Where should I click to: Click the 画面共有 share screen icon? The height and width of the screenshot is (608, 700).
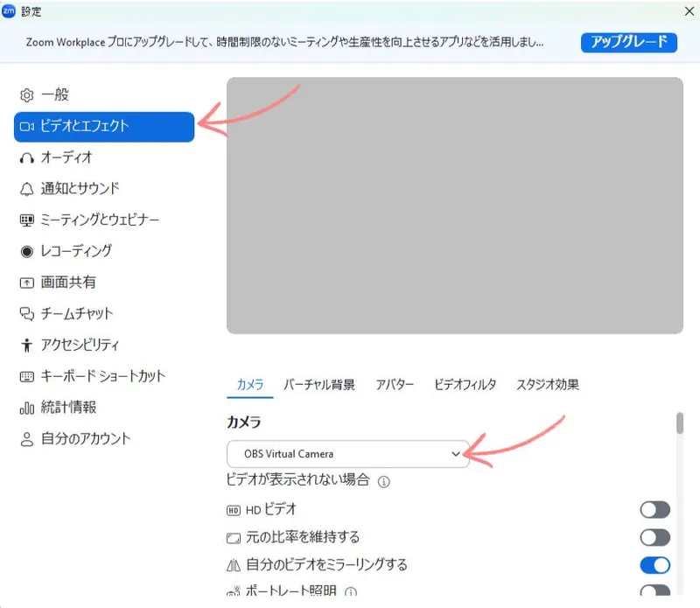(26, 283)
